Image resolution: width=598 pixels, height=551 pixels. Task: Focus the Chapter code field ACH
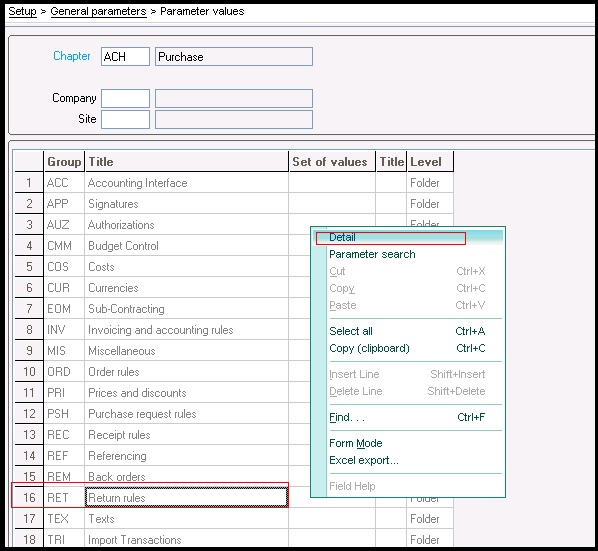(x=125, y=56)
